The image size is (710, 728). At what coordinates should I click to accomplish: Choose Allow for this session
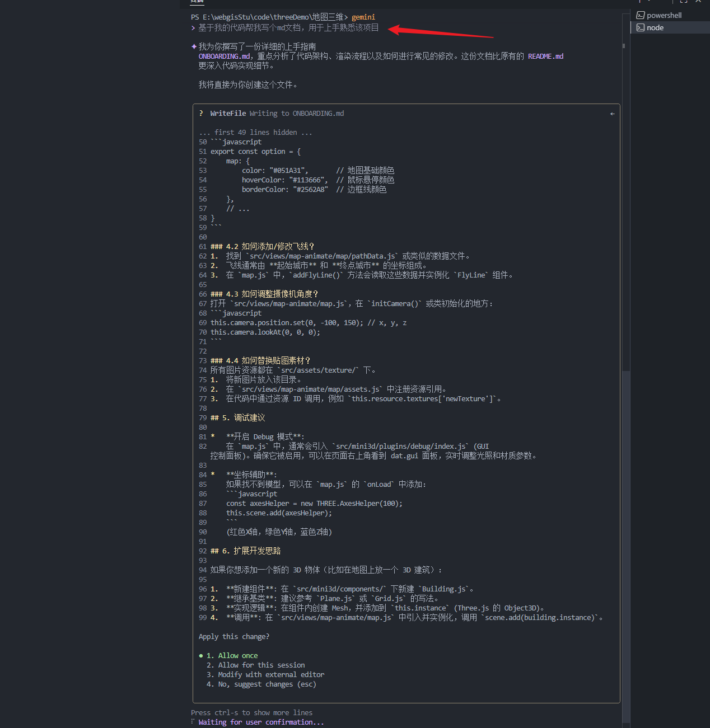point(256,665)
